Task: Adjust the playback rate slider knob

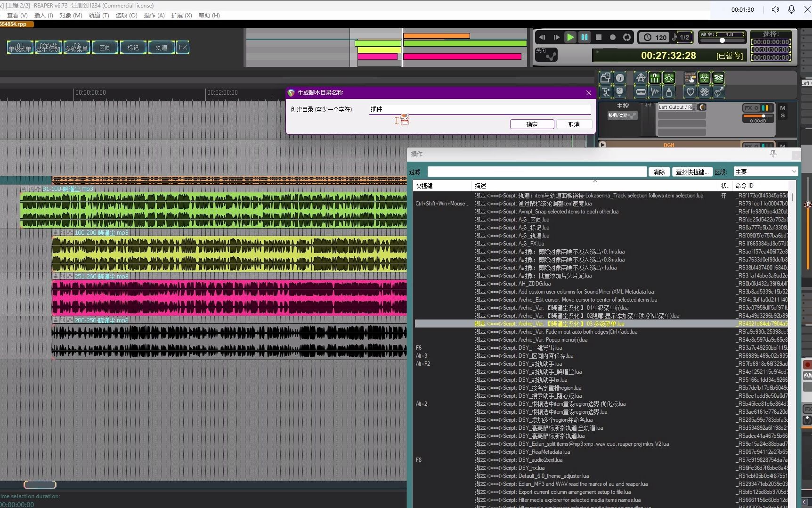Action: point(722,41)
